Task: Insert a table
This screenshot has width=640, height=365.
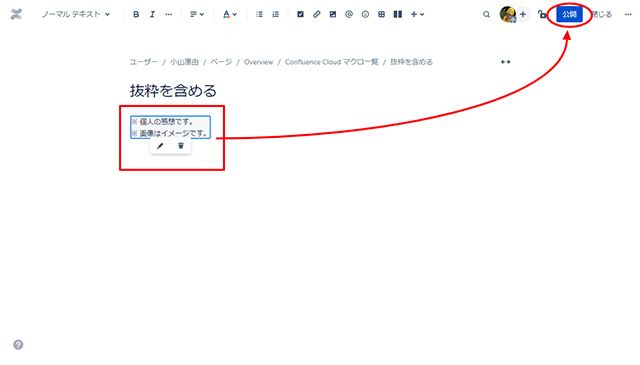Action: click(381, 14)
